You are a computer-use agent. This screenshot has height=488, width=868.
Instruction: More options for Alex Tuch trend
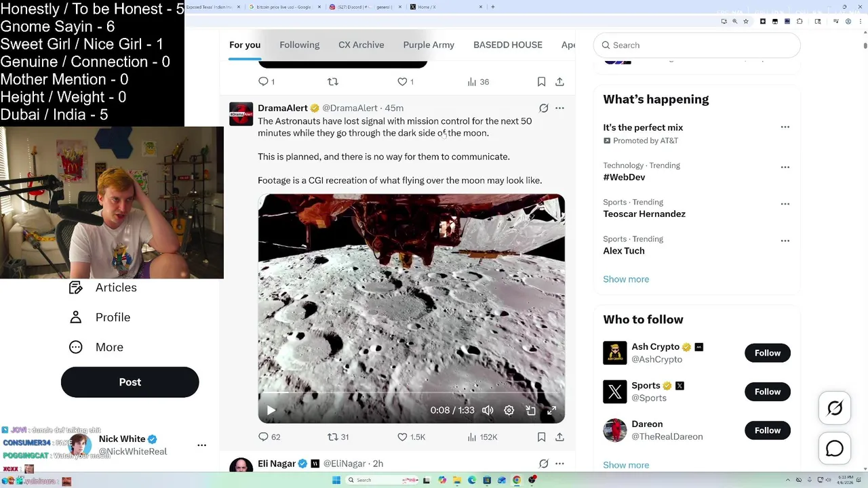(785, 241)
